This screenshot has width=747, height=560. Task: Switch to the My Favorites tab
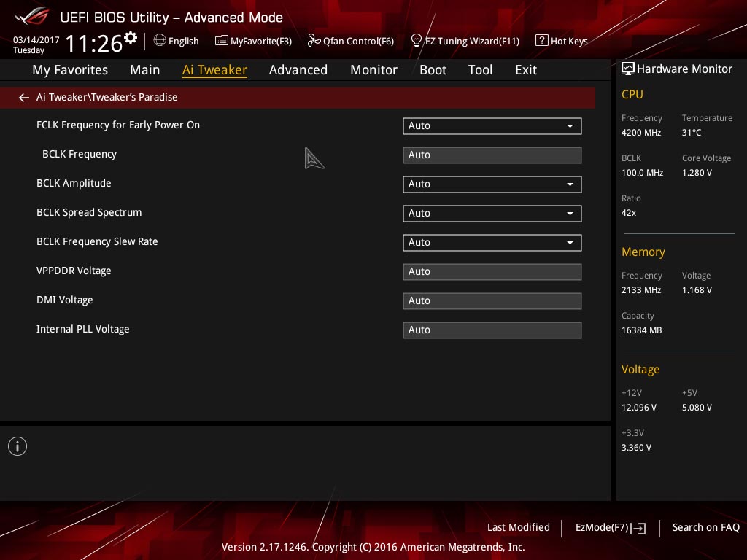[x=70, y=70]
